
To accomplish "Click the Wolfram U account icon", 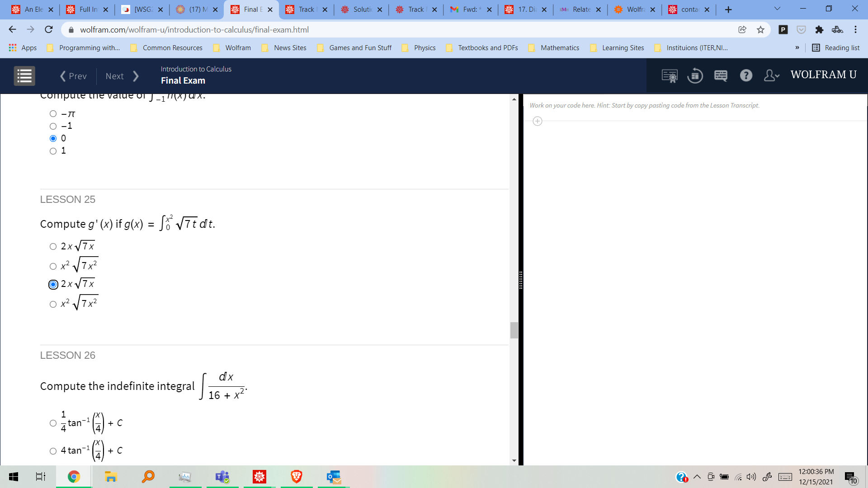I will pos(772,75).
